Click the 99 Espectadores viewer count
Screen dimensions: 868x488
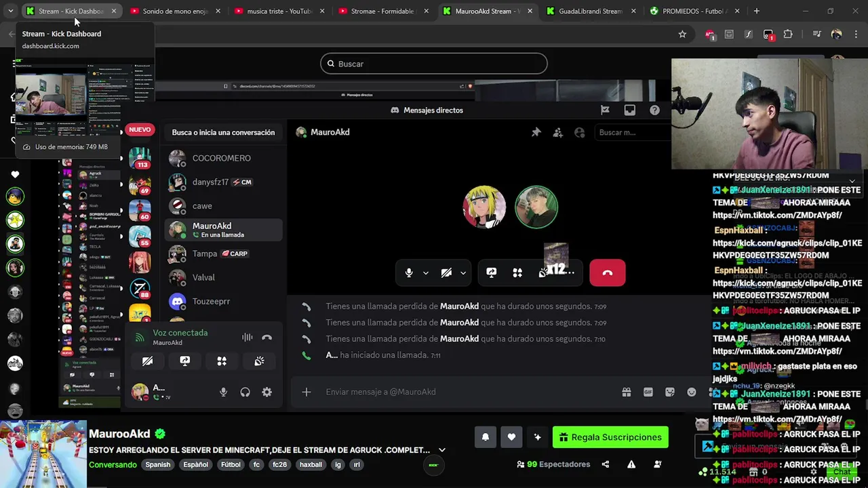click(553, 464)
